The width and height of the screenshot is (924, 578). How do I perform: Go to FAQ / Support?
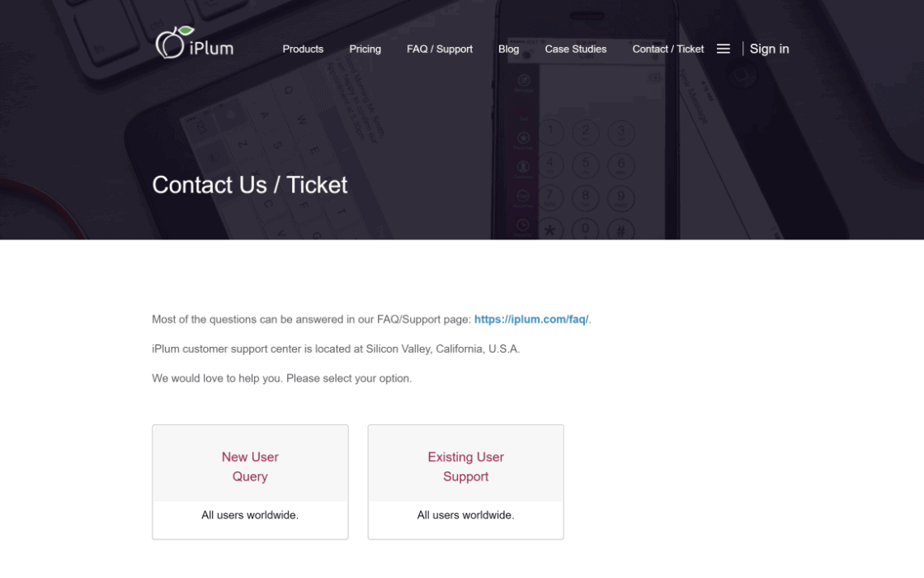click(x=439, y=50)
